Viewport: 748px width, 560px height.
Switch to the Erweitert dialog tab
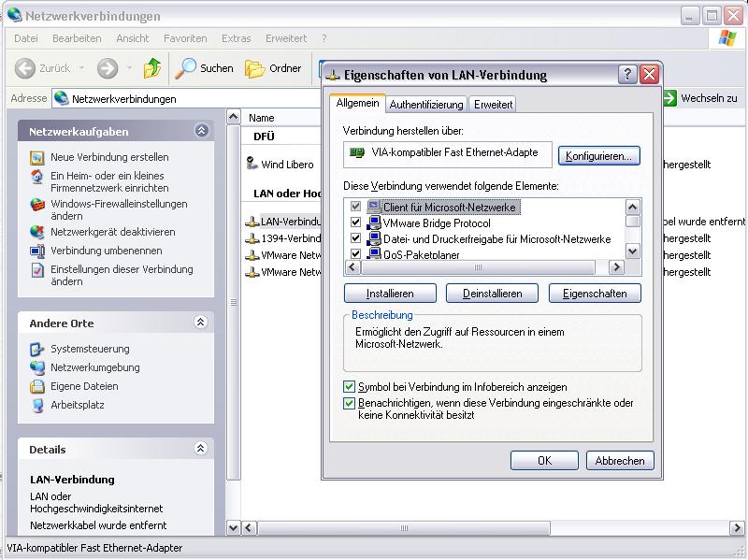(x=494, y=105)
